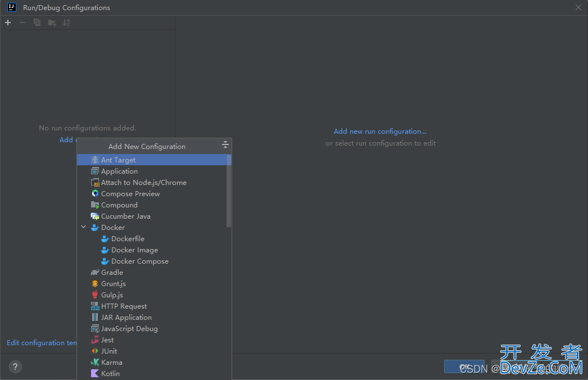The image size is (588, 380).
Task: Pick the HTTP Request label
Action: pyautogui.click(x=124, y=306)
